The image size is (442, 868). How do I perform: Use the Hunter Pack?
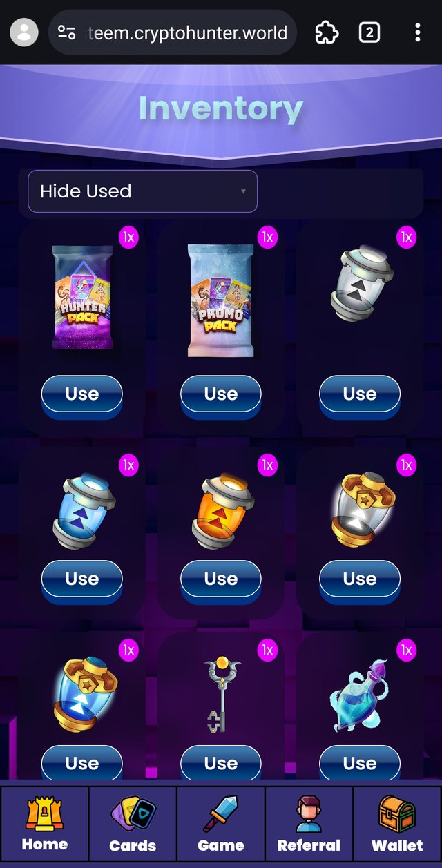pyautogui.click(x=82, y=394)
